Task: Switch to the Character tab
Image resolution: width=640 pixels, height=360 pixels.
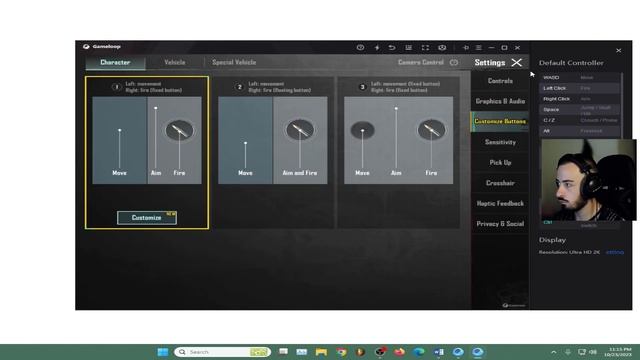Action: pos(115,62)
